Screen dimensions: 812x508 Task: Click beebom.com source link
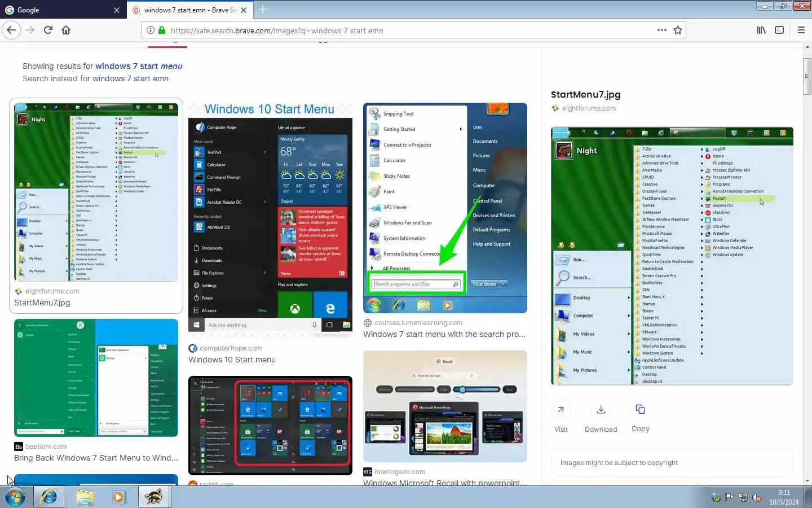click(x=46, y=446)
